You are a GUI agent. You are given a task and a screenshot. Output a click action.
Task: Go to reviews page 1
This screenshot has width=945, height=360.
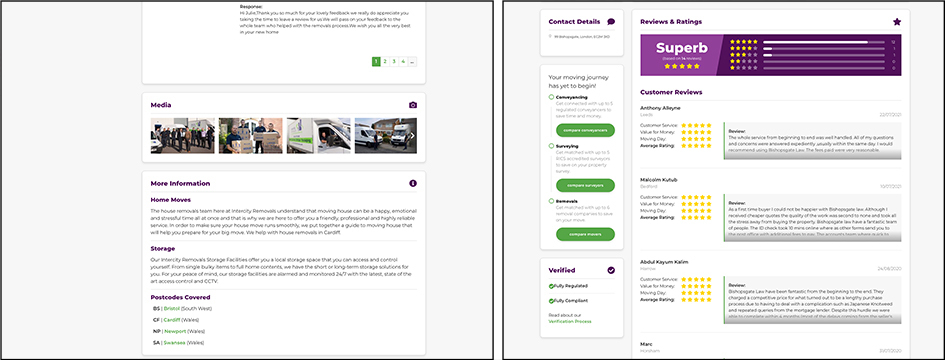coord(376,62)
